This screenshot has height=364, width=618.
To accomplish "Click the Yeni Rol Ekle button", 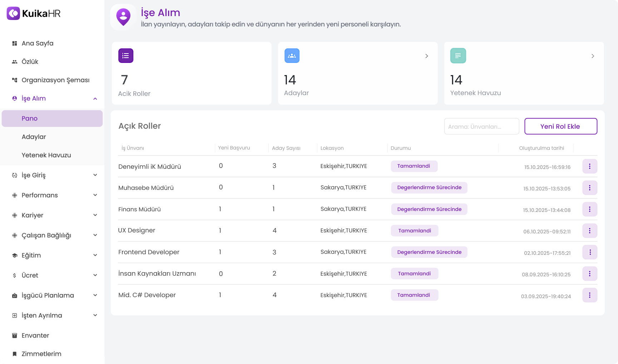I will click(560, 126).
